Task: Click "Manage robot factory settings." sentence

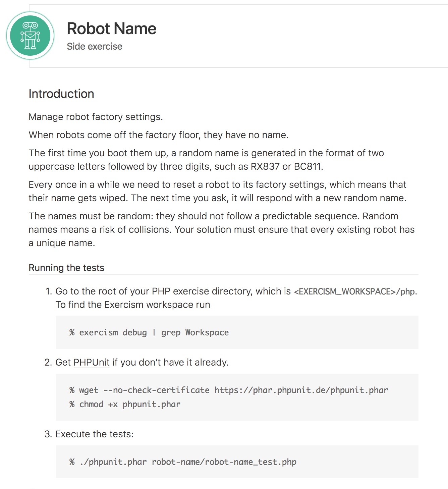Action: (x=96, y=117)
